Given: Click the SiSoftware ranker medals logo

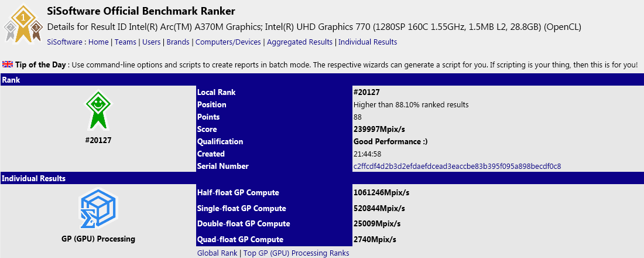Looking at the screenshot, I should 23,23.
